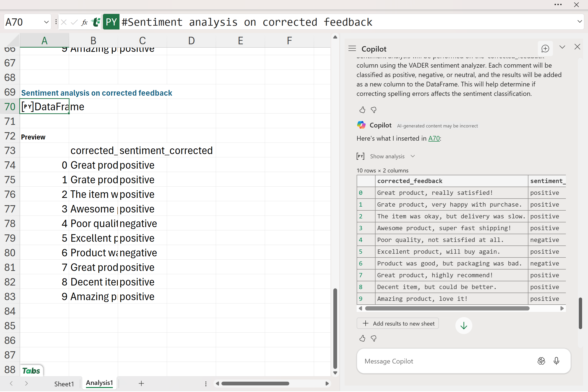Click the fx insert function icon
Screen dimensions: 588x392
tap(85, 22)
